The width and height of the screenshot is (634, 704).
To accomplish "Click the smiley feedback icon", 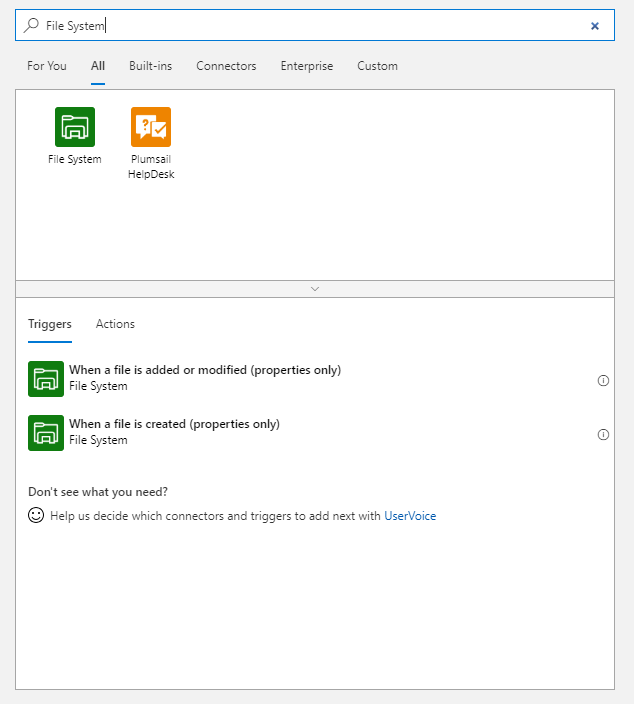I will point(36,515).
